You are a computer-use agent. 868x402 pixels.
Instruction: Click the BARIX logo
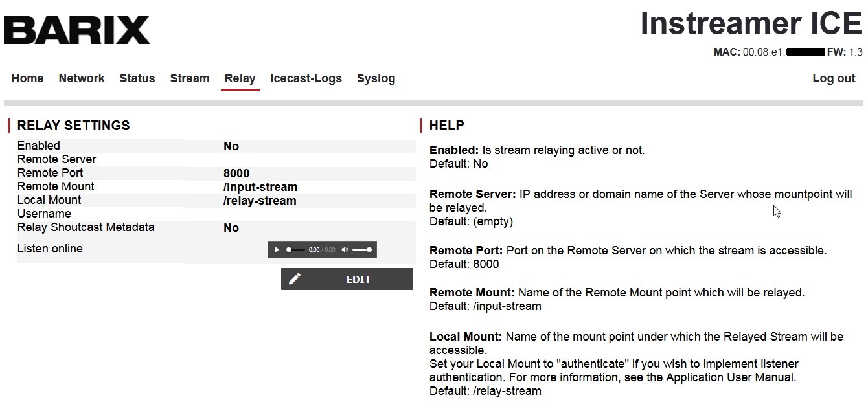(x=76, y=30)
